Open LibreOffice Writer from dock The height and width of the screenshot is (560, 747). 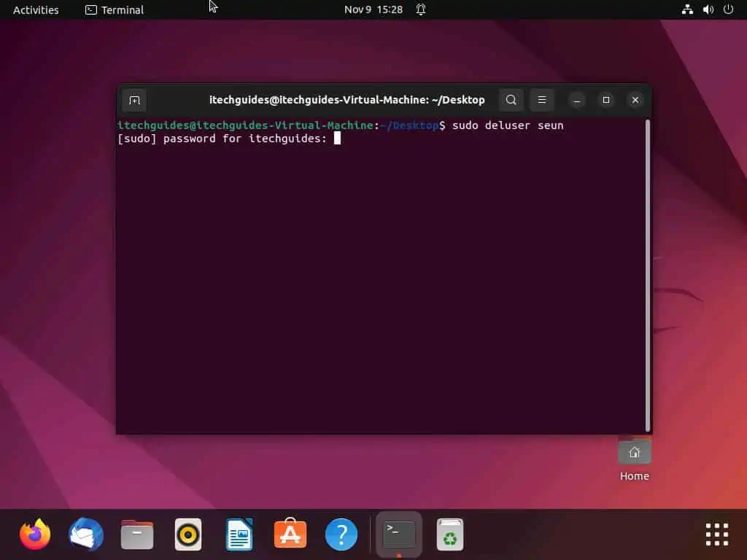tap(239, 534)
